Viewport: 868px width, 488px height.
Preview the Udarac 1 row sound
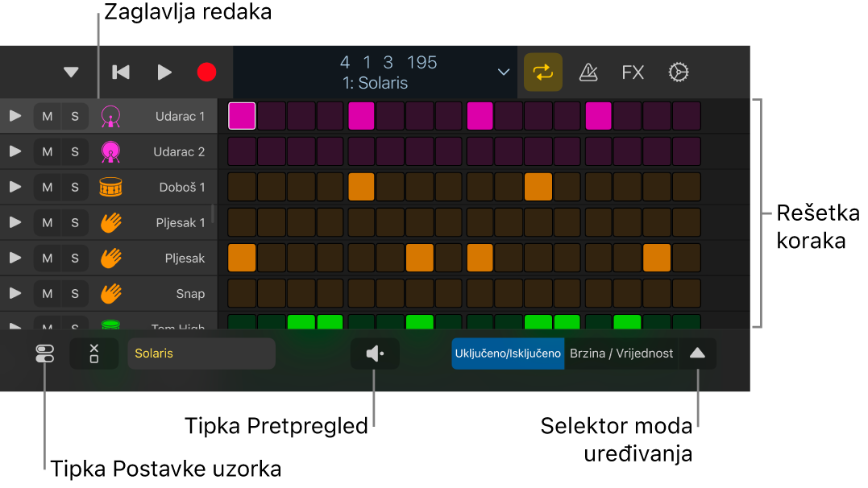click(15, 116)
